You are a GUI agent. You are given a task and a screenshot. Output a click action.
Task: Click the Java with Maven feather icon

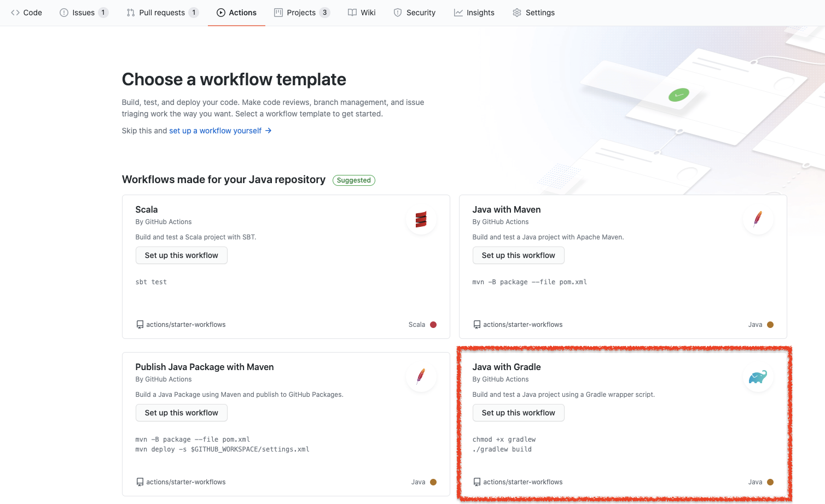click(x=758, y=219)
